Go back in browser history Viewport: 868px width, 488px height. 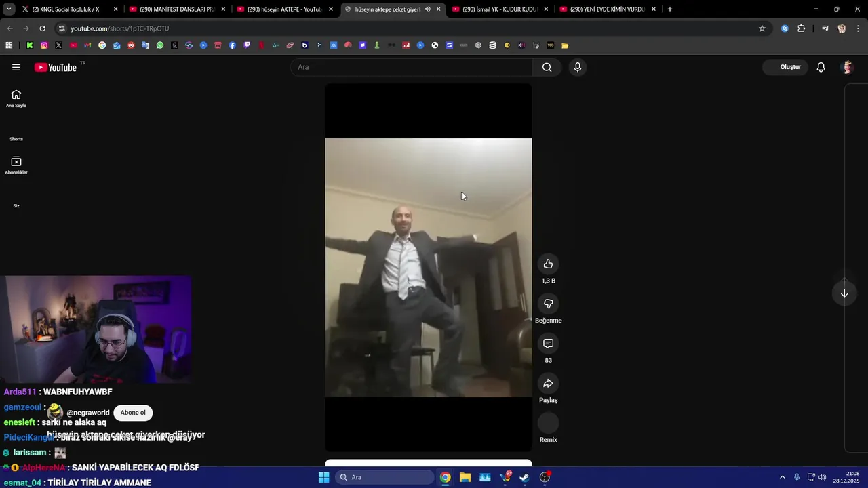(9, 28)
